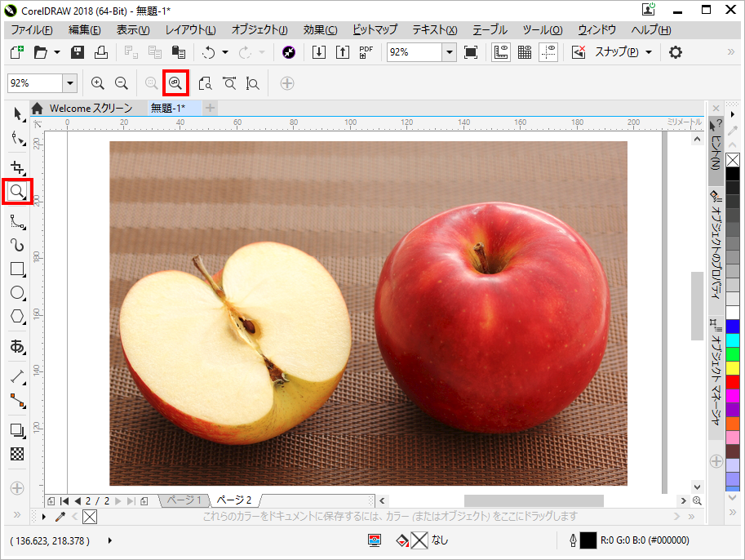The height and width of the screenshot is (560, 745).
Task: Open property bar zoom level dropdown
Action: pos(70,83)
